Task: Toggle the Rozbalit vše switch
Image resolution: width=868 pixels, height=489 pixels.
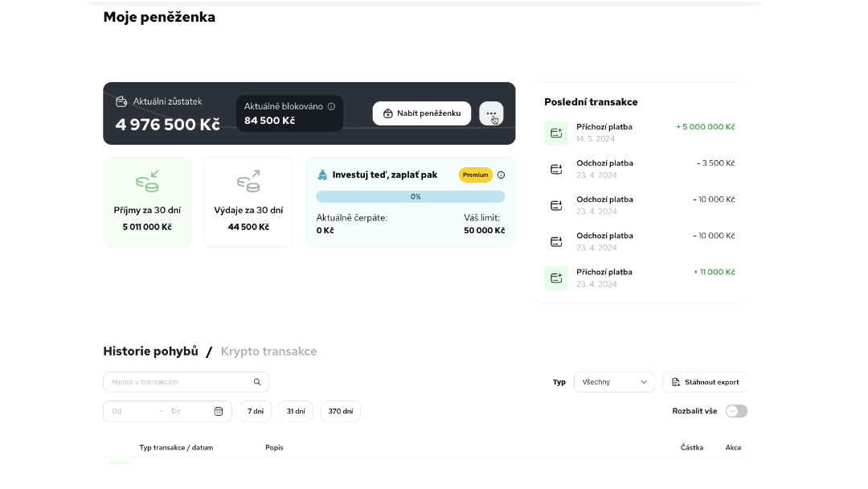Action: click(736, 412)
